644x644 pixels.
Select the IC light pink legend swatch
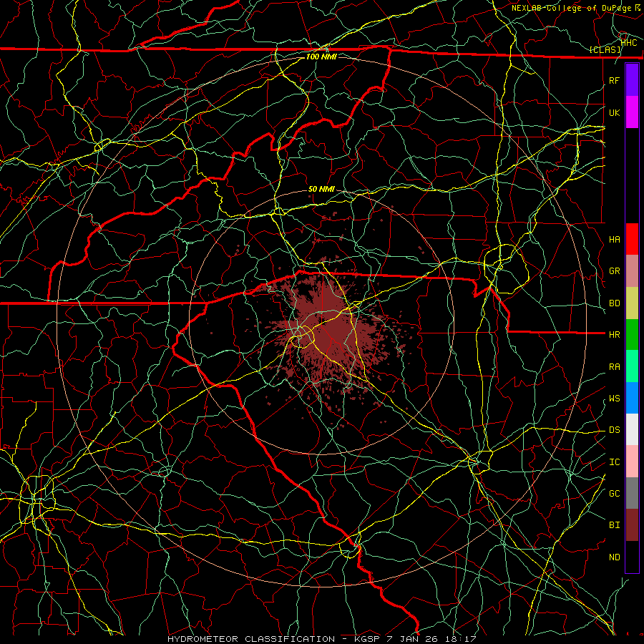[632, 462]
